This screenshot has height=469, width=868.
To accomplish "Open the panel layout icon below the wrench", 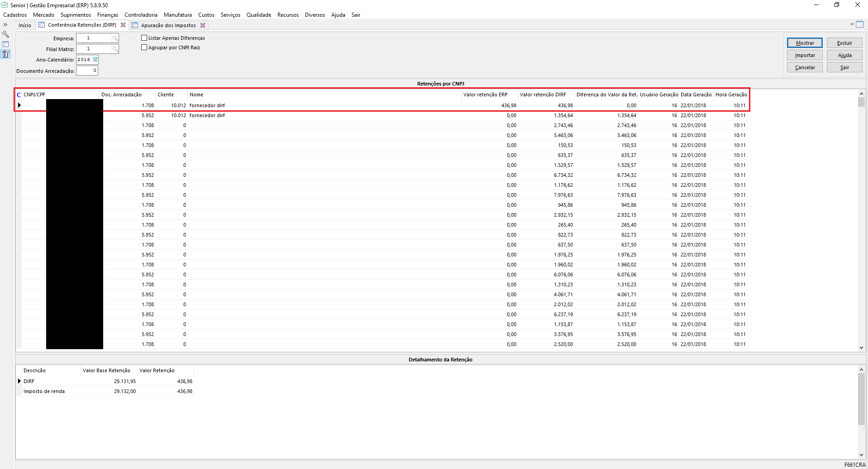I will point(5,44).
